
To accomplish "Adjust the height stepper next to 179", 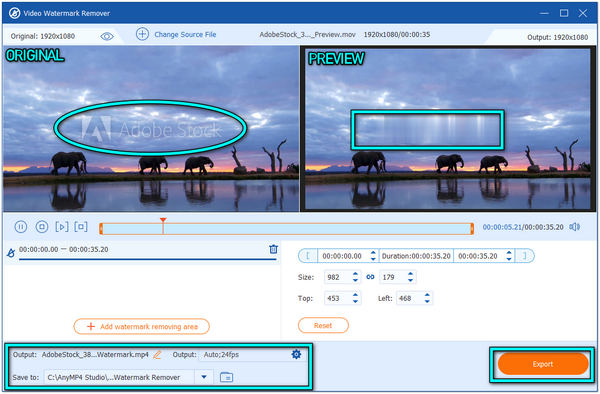I will (x=411, y=277).
